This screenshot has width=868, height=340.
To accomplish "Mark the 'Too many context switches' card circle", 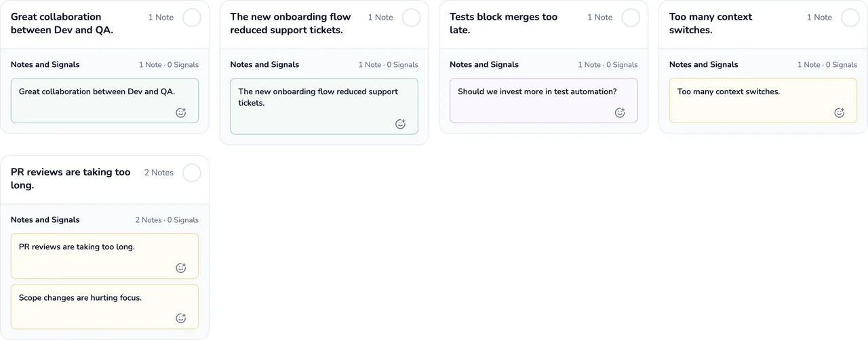I will (x=850, y=18).
